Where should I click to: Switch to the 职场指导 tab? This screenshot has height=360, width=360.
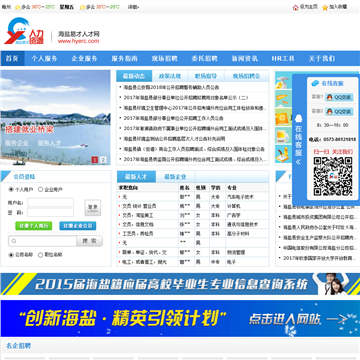[x=206, y=76]
